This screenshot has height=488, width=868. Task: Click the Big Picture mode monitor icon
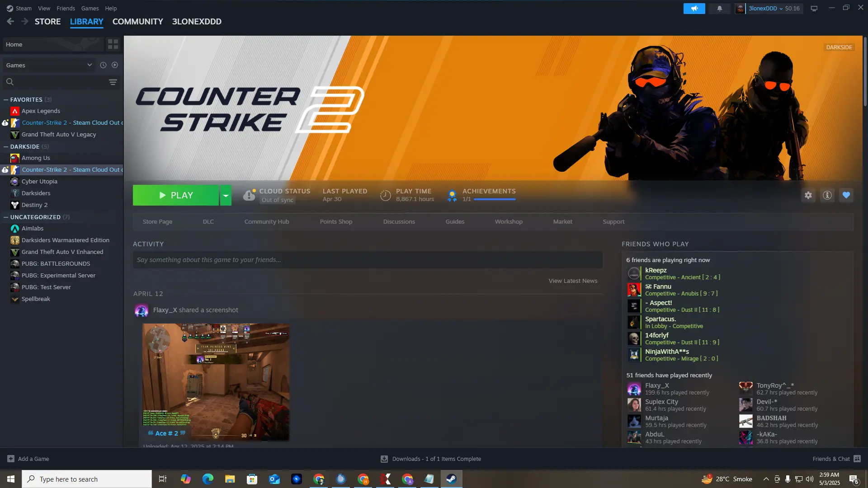click(x=814, y=8)
